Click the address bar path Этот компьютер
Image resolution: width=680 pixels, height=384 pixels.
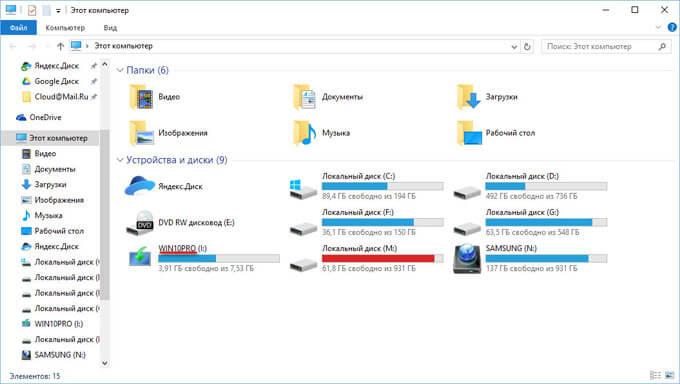click(x=124, y=46)
